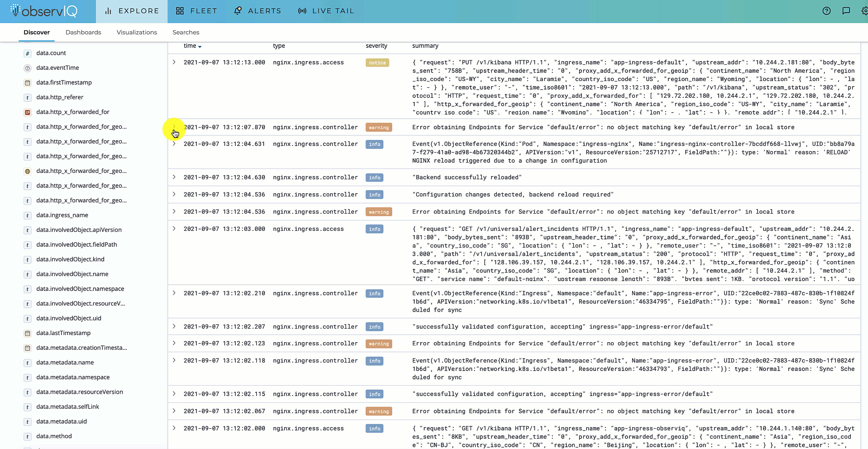The image size is (868, 449).
Task: Expand the 13:12:02.210 log row
Action: point(174,293)
